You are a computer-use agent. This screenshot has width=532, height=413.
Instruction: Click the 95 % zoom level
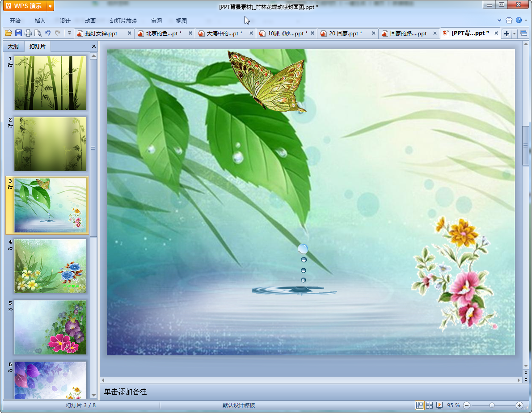453,405
